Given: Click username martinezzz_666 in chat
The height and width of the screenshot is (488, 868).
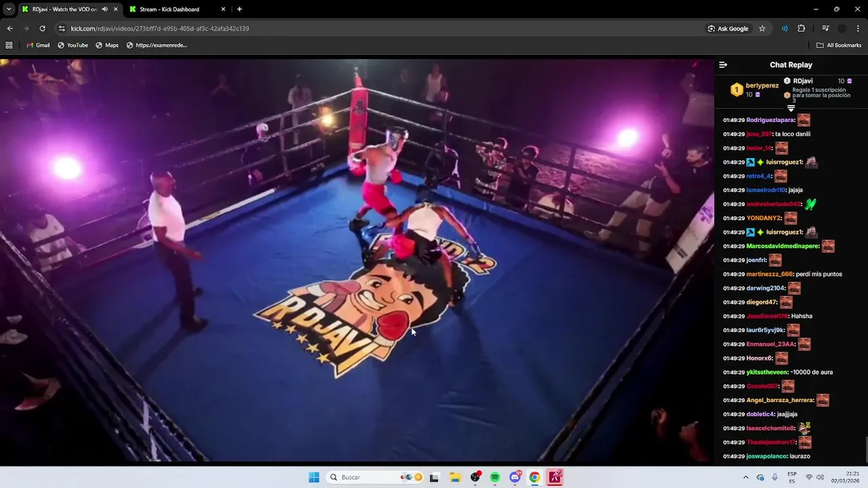Looking at the screenshot, I should pos(770,274).
